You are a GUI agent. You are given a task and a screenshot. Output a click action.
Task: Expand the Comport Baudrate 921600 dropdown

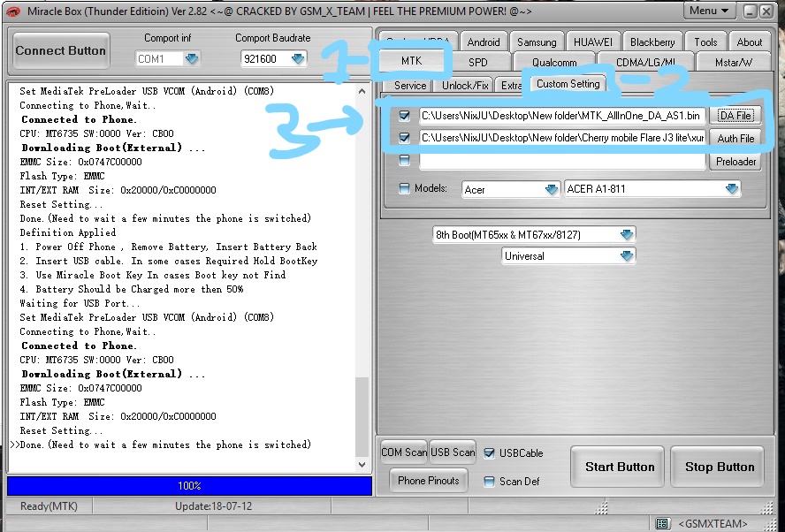pos(298,59)
